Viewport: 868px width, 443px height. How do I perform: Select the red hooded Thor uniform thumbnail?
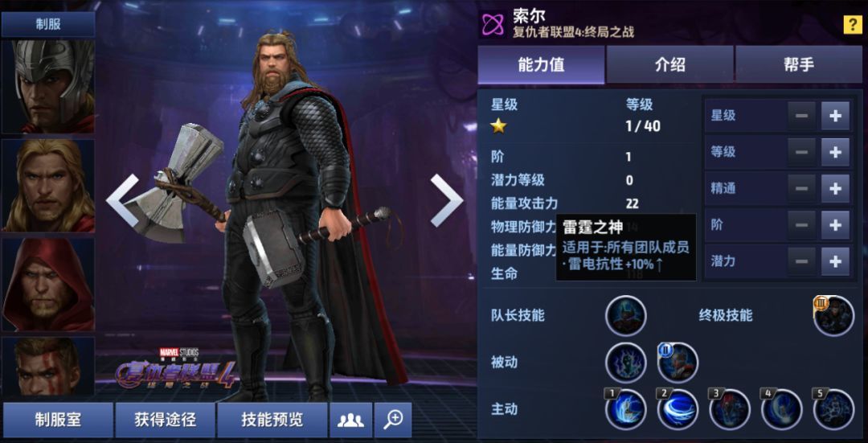48,285
